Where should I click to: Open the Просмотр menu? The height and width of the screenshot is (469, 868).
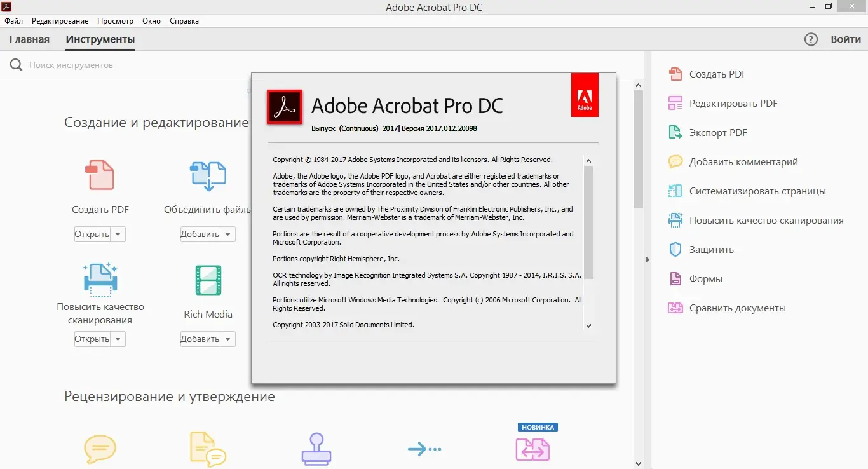click(x=115, y=21)
